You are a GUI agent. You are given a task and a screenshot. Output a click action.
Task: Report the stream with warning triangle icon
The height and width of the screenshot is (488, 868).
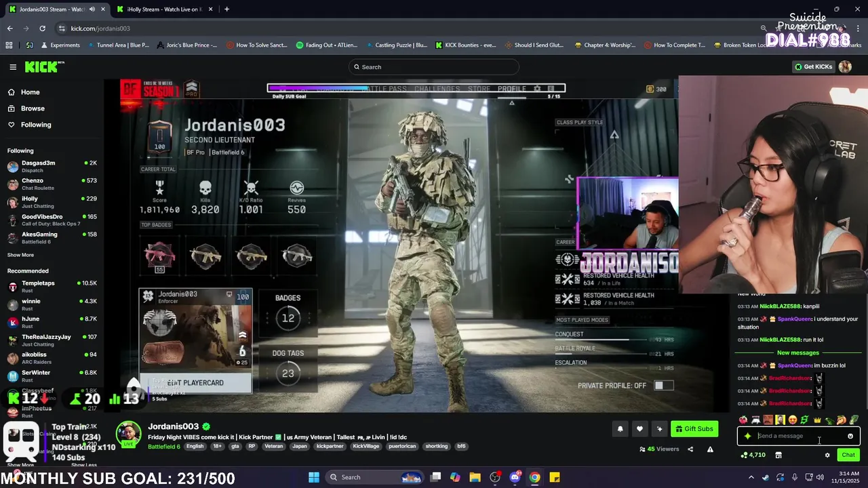pos(710,449)
